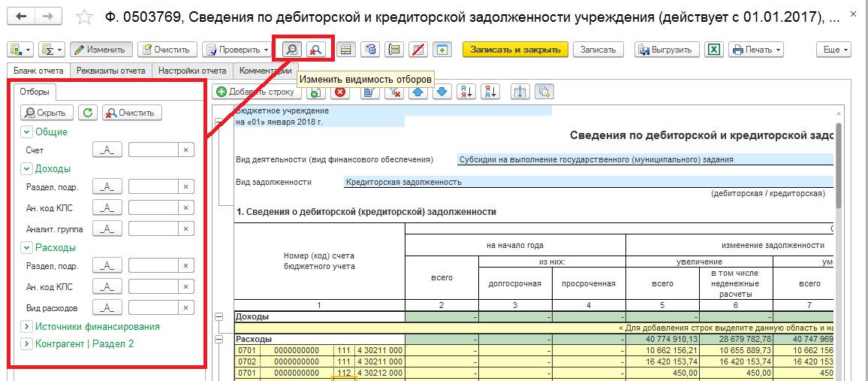
Task: Go back with the left arrow button
Action: tap(22, 17)
